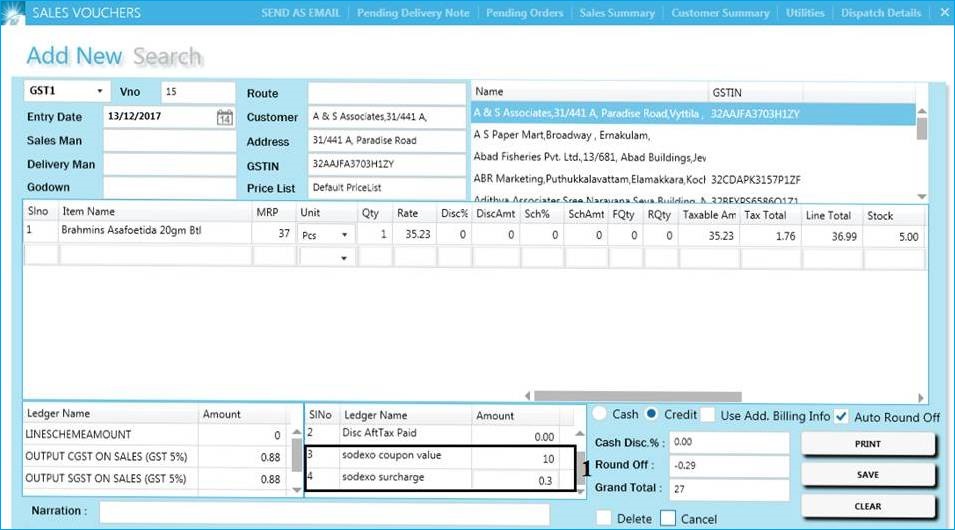Toggle the Auto Round Off checkbox

[x=841, y=416]
